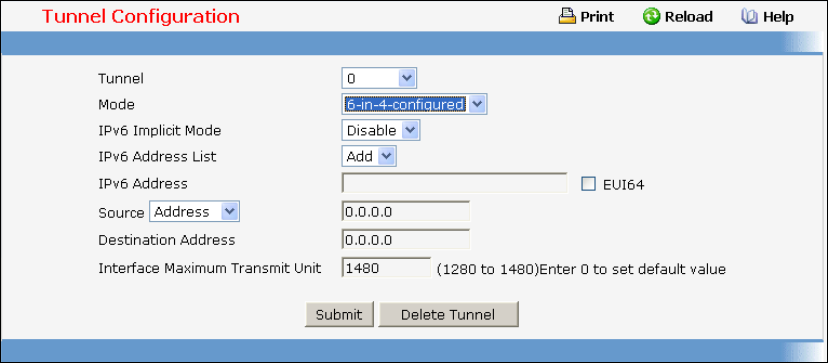The image size is (828, 363).
Task: Enable the EUI64 checkbox
Action: 588,184
